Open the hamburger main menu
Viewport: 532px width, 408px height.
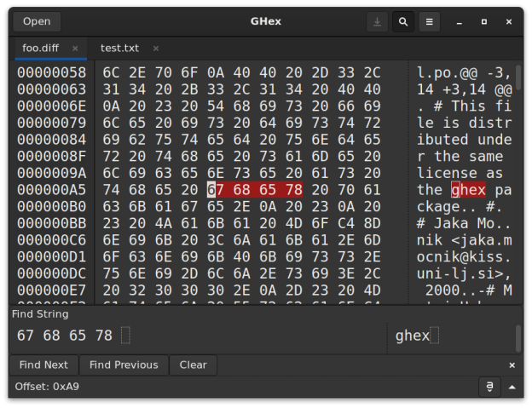[x=429, y=21]
